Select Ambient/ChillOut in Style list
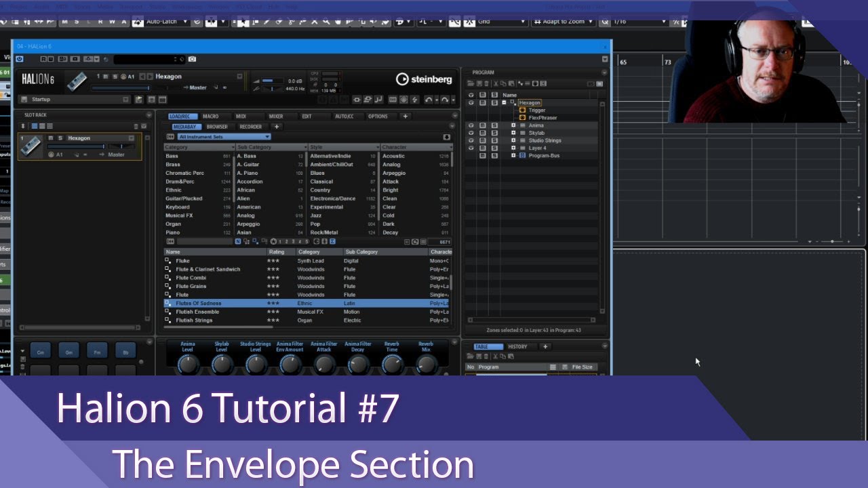The width and height of the screenshot is (868, 488). 343,165
